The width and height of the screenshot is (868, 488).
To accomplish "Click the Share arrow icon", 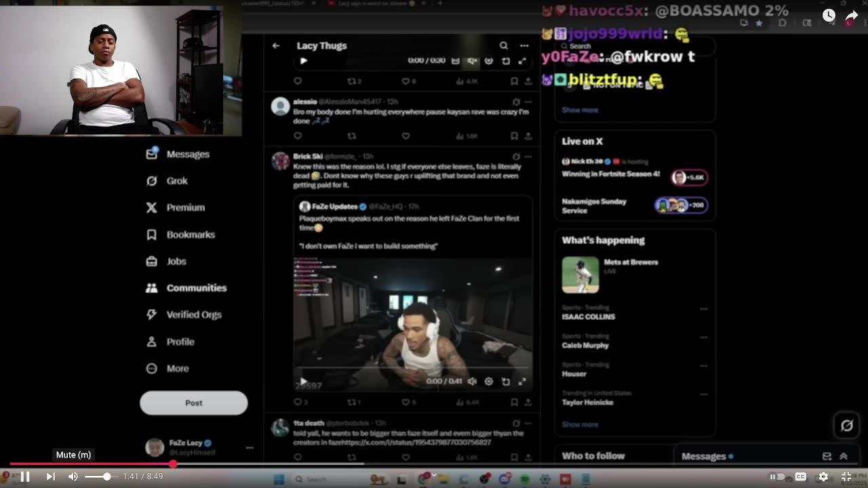I will pyautogui.click(x=852, y=15).
